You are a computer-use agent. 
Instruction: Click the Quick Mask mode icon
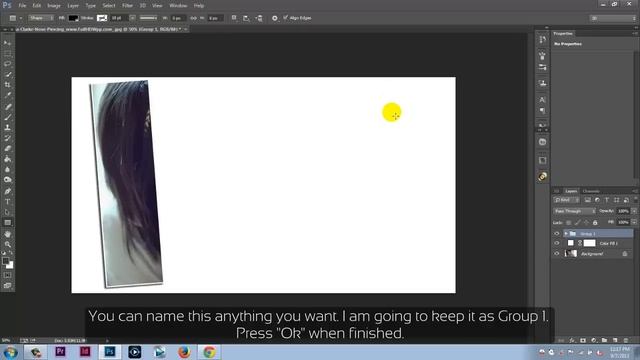7,276
